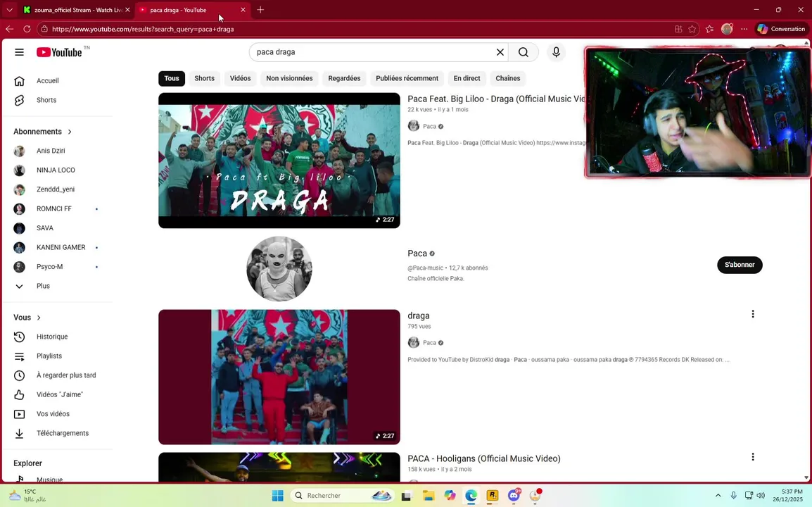Open three-dot menu for draga video
812x507 pixels.
tap(752, 314)
